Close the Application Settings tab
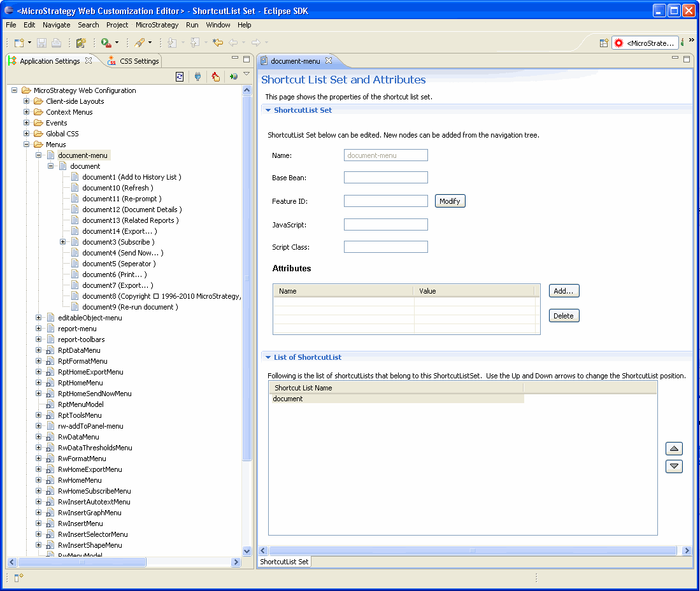Image resolution: width=700 pixels, height=591 pixels. pyautogui.click(x=89, y=61)
